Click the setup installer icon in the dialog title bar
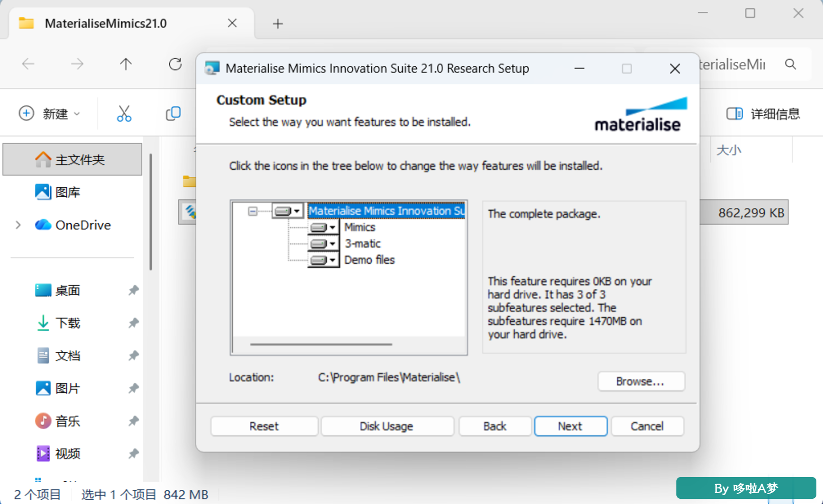 click(212, 69)
